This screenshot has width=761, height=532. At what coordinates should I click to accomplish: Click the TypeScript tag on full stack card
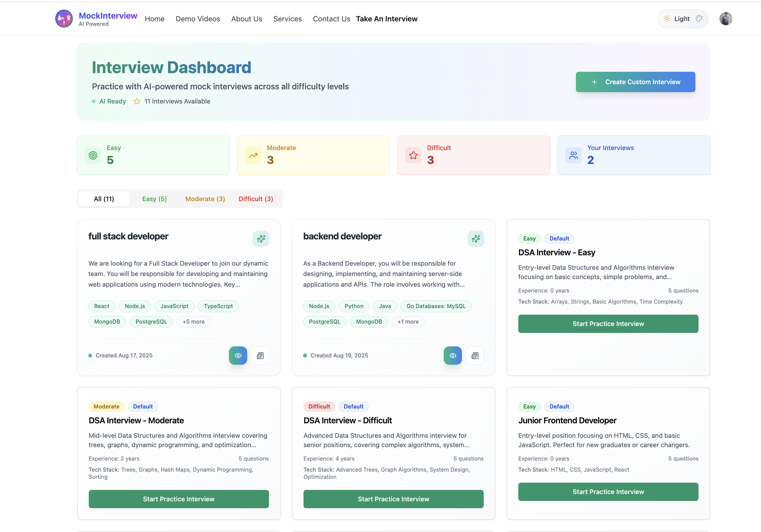point(218,306)
